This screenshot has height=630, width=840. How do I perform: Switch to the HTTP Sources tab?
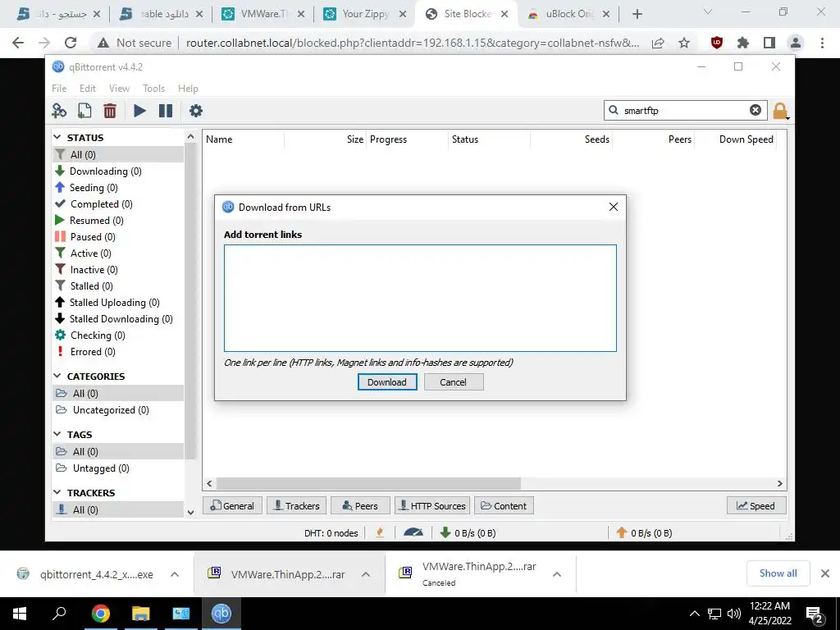click(x=432, y=505)
